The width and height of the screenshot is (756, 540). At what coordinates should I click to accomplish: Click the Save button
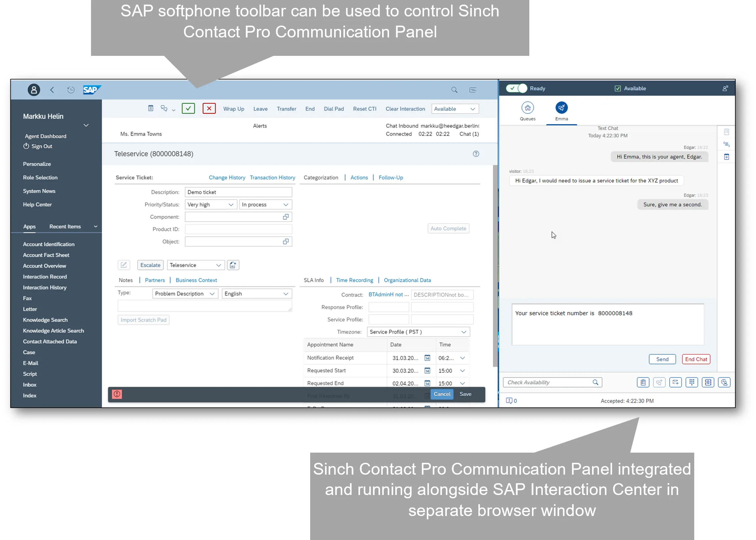pyautogui.click(x=465, y=394)
